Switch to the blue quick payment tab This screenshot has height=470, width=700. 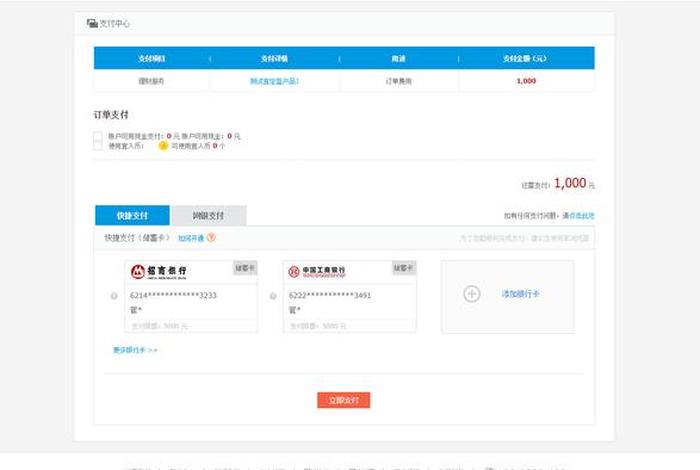coord(132,216)
